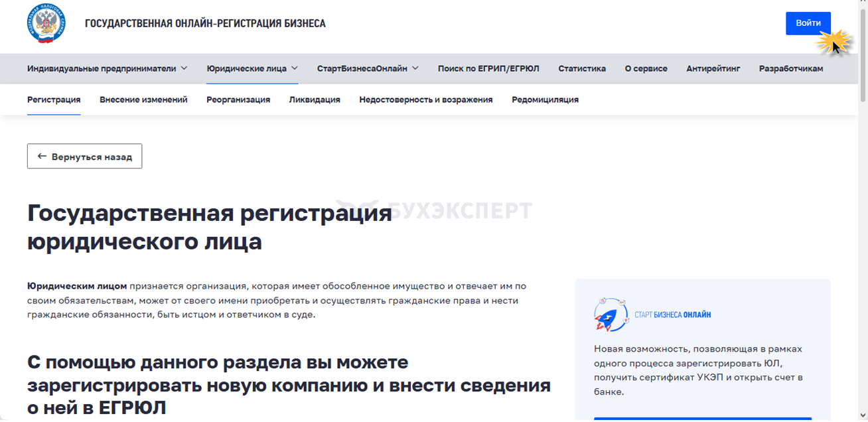Viewport: 868px width, 422px height.
Task: Open the СтартБизнесаОнлайн menu item
Action: pos(368,68)
